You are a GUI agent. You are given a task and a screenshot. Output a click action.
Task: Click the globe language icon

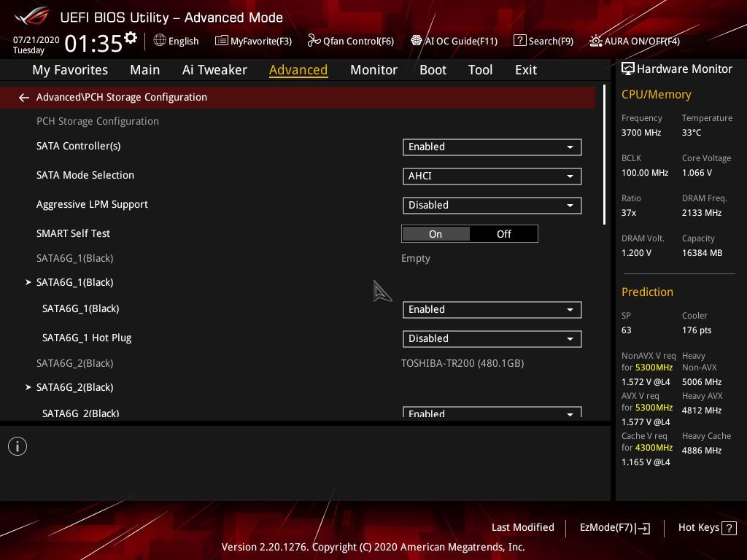160,41
